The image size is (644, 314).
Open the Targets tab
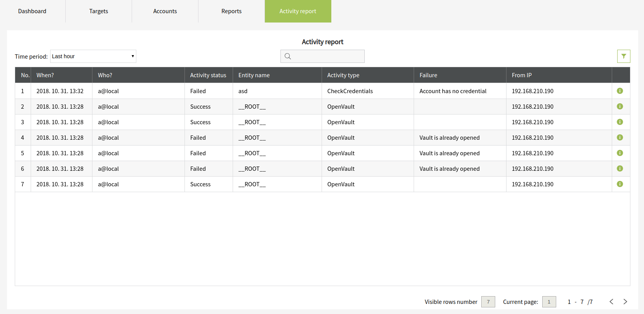click(99, 11)
